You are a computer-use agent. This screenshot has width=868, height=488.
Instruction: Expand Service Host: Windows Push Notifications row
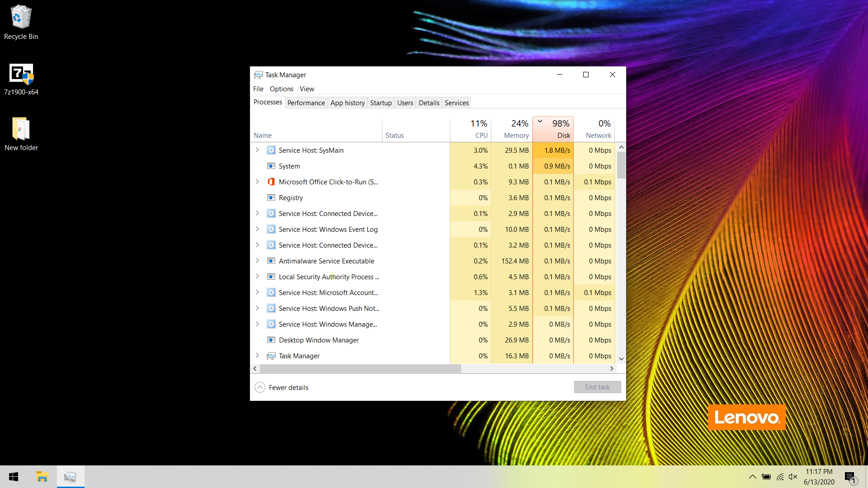(257, 308)
